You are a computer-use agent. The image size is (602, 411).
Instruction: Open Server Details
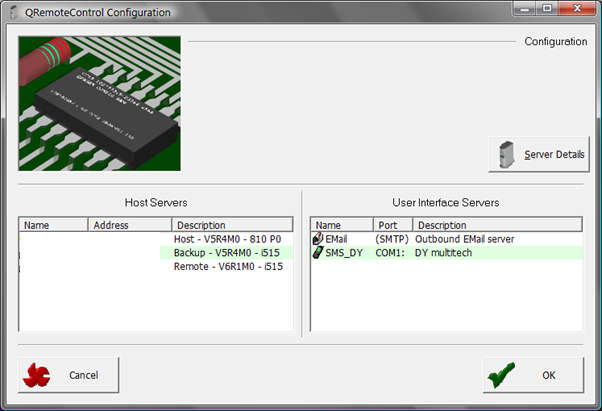coord(540,155)
